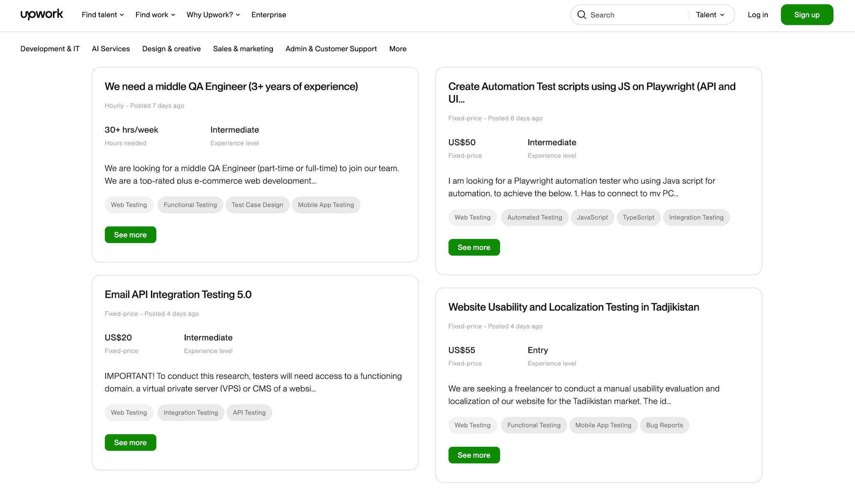Open the Why Upwork? dropdown

coord(213,15)
